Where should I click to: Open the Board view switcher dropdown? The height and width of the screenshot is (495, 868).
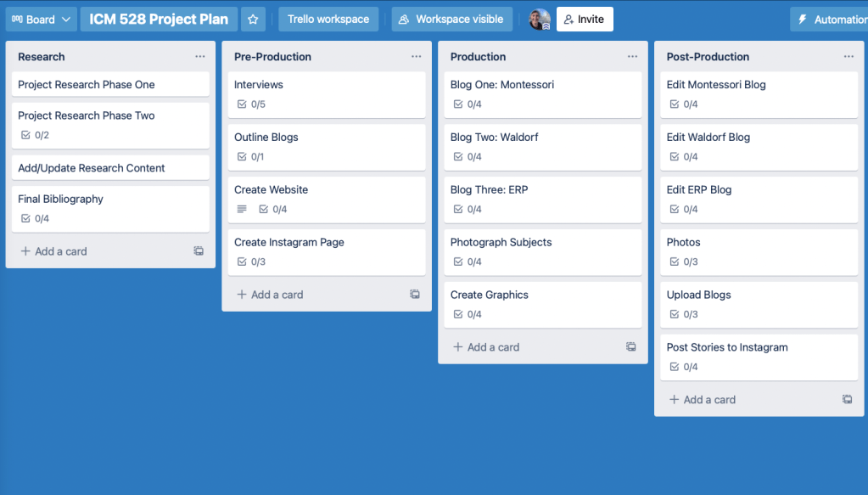pyautogui.click(x=41, y=20)
